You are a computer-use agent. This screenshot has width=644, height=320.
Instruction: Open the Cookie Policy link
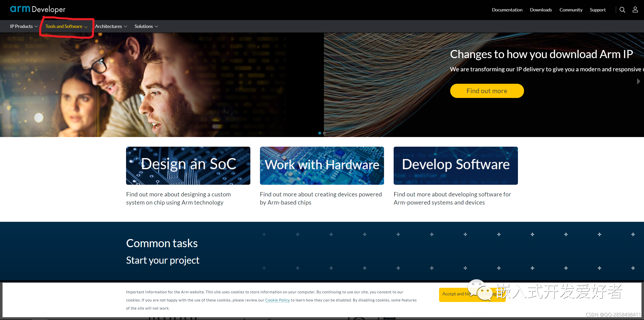[x=277, y=300]
